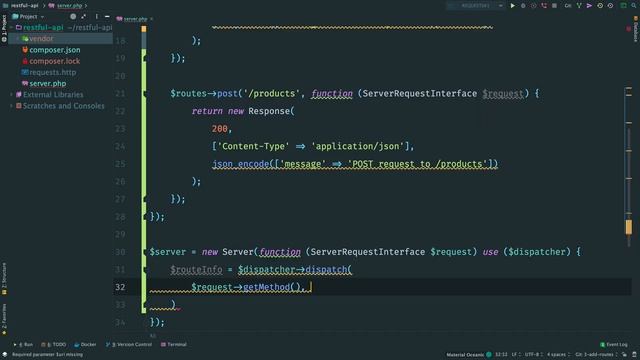Image resolution: width=640 pixels, height=360 pixels.
Task: Click the purple push arrow icon
Action: [x=589, y=6]
